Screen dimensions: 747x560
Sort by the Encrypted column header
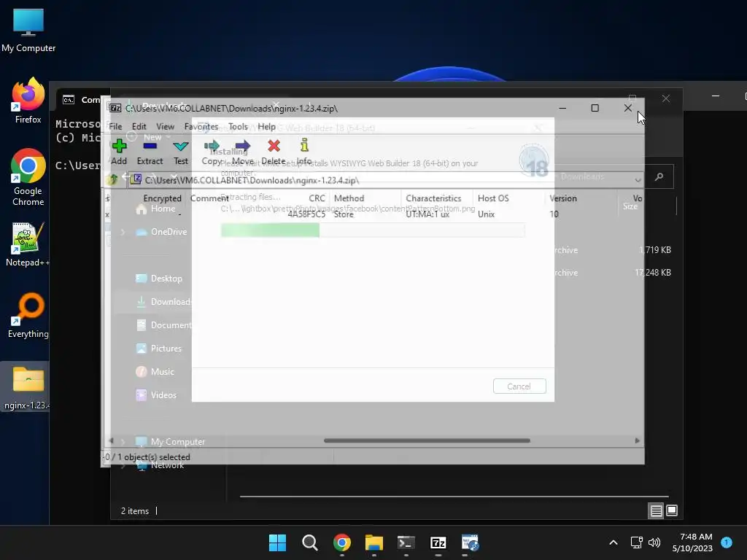pyautogui.click(x=162, y=198)
